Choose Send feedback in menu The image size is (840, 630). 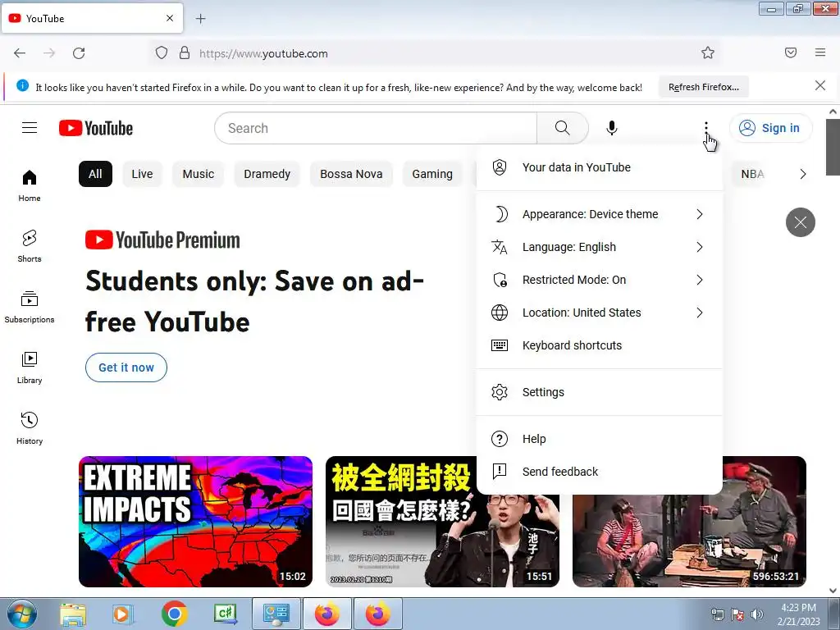click(599, 472)
